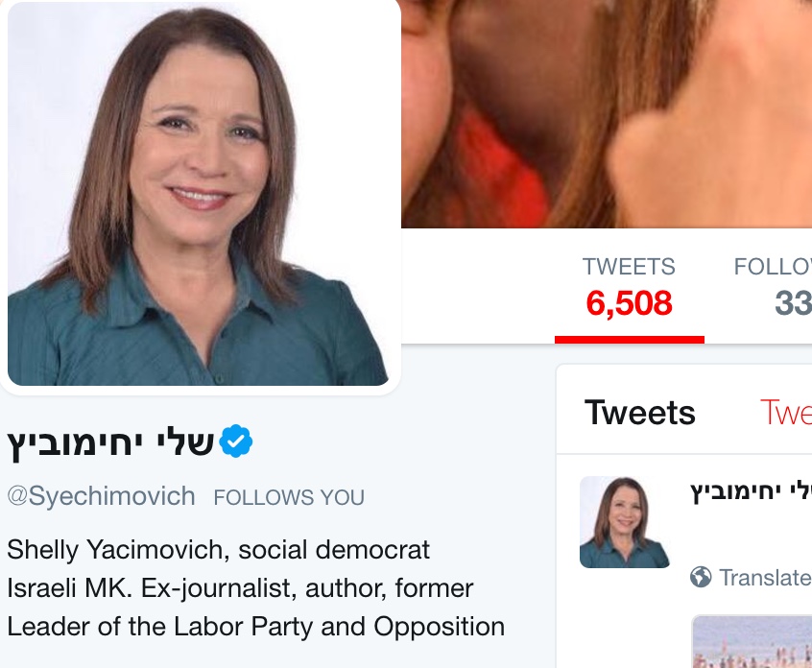Click the red underline below TWEETS
Viewport: 812px width, 668px height.
coord(630,340)
